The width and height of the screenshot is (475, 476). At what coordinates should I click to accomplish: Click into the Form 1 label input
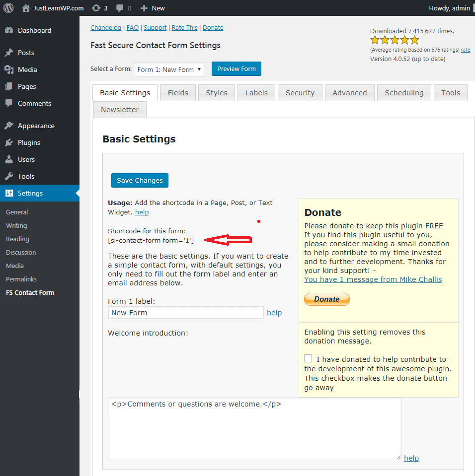pyautogui.click(x=186, y=313)
